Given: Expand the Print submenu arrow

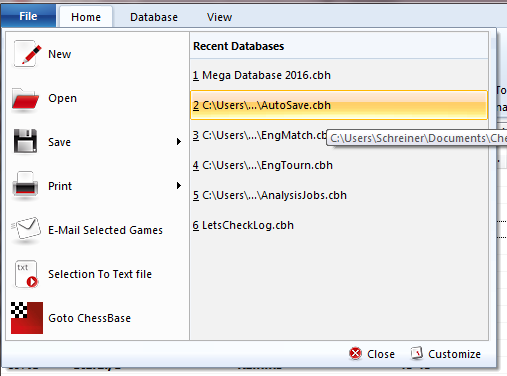Looking at the screenshot, I should (179, 186).
